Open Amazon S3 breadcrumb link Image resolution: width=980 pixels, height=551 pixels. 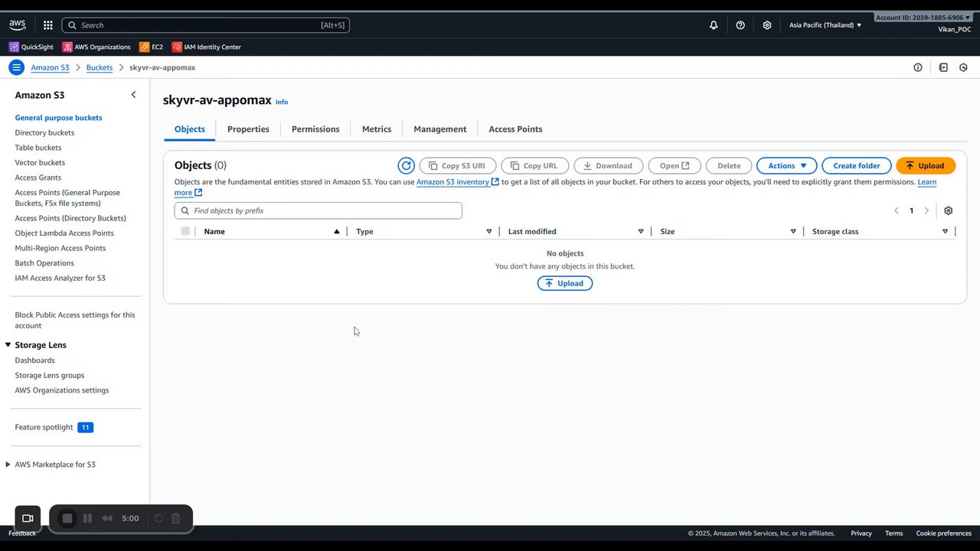pos(50,67)
